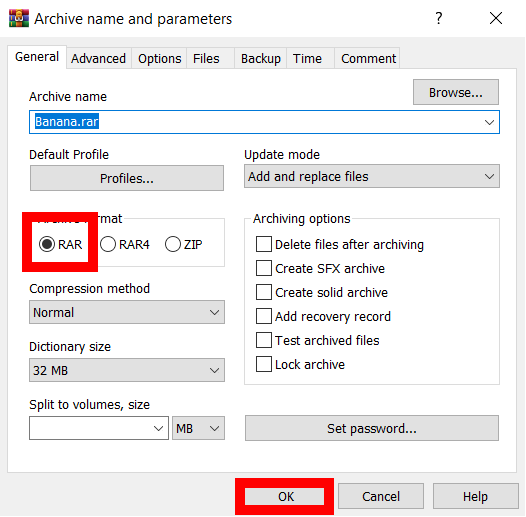Open the Dictionary size dropdown
Screen dimensions: 526x517
pyautogui.click(x=127, y=370)
